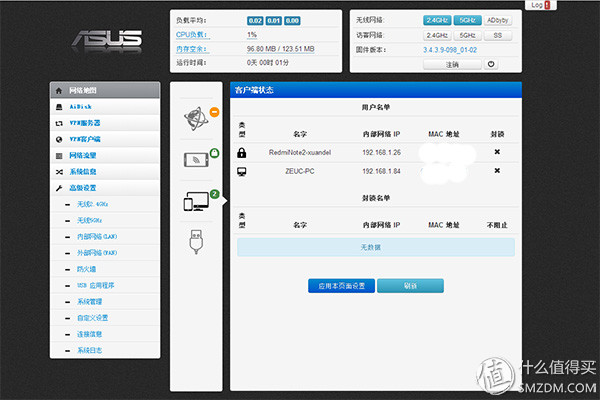This screenshot has height=400, width=600.
Task: Open the Internet status globe icon
Action: (196, 118)
